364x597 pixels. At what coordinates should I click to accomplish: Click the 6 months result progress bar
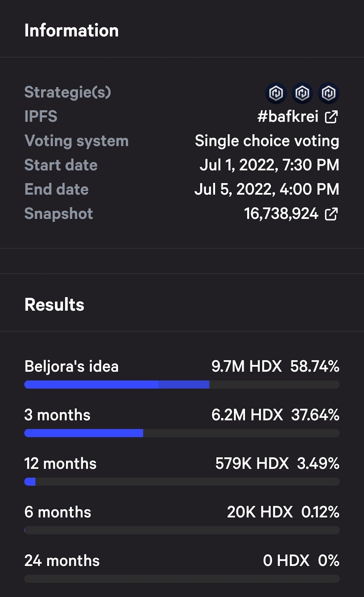[182, 530]
